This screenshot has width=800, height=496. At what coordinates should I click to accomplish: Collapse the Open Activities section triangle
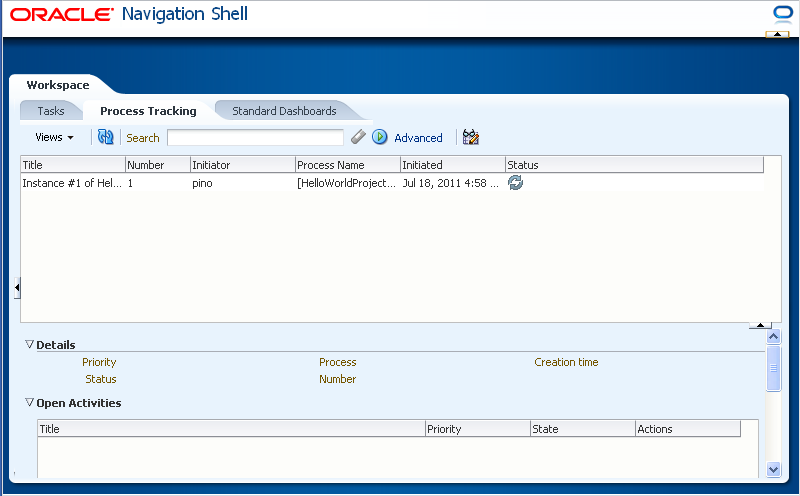(x=30, y=402)
